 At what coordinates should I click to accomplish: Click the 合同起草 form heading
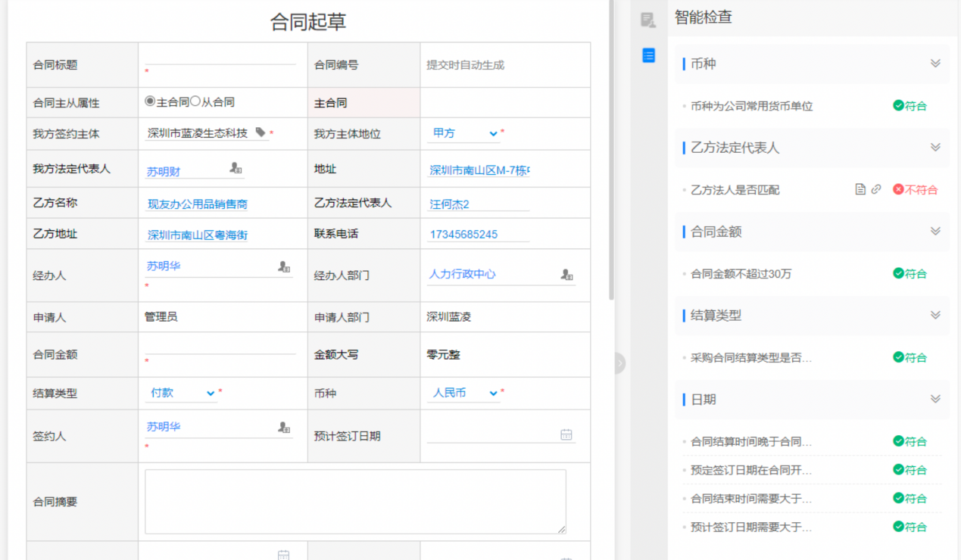click(x=308, y=22)
